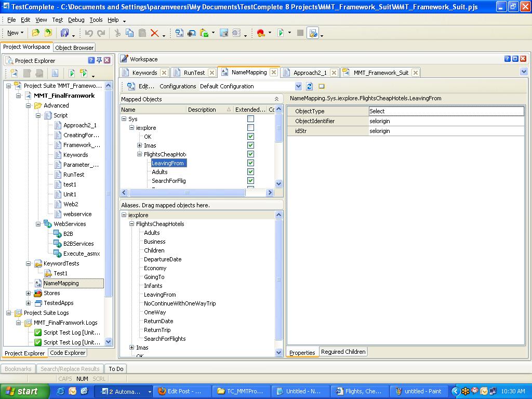Click the Stores item icon
Viewport: 532px width, 399px height.
coord(38,293)
